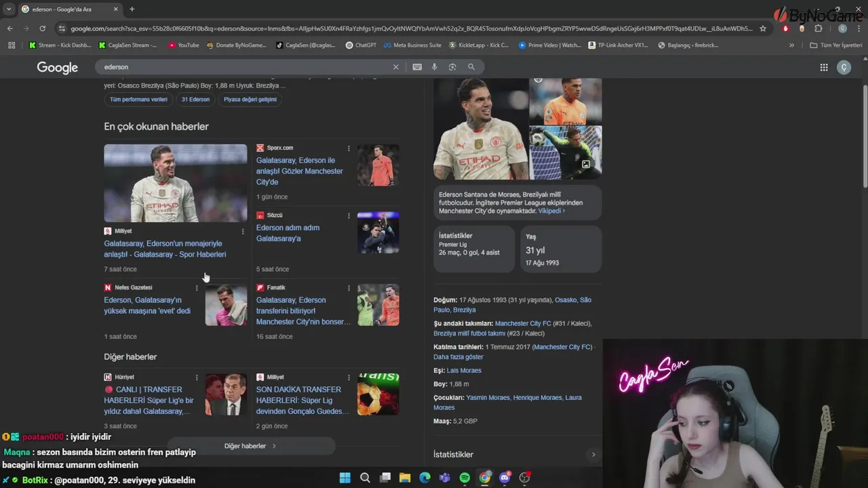This screenshot has height=488, width=868.
Task: Open more options for Milliyet Galatasaray article
Action: (x=243, y=232)
